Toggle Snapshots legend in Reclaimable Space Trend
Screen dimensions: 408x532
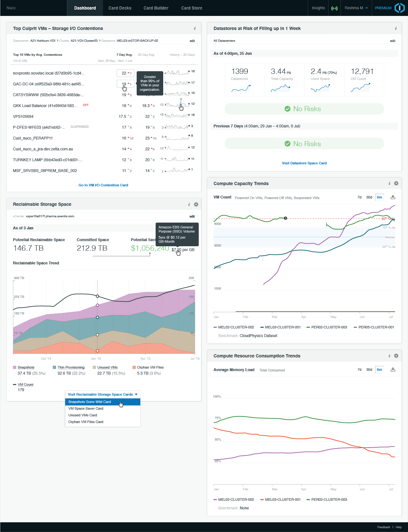pyautogui.click(x=24, y=367)
